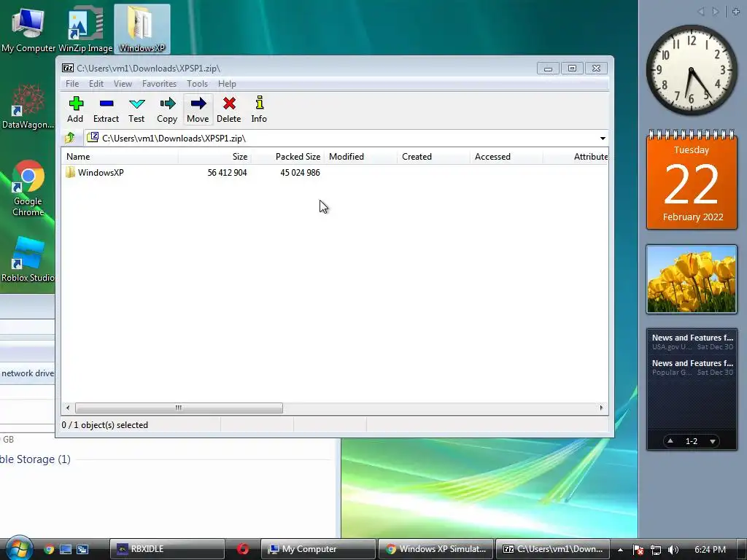This screenshot has height=560, width=747.
Task: Open the Edit menu
Action: pyautogui.click(x=96, y=84)
